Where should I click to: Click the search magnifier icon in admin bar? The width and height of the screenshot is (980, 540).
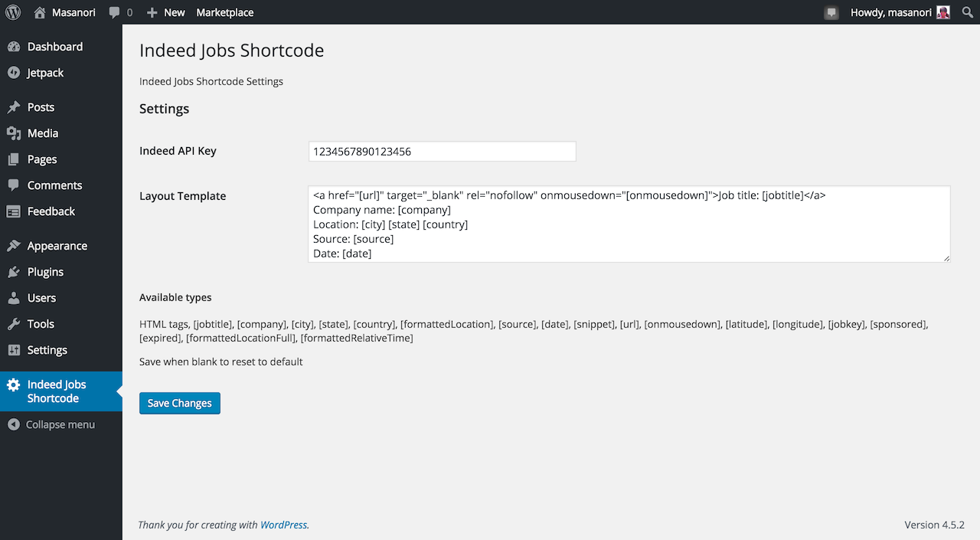point(967,12)
